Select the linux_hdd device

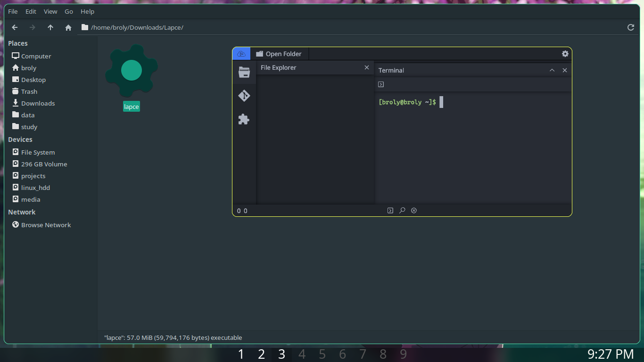[x=36, y=187]
